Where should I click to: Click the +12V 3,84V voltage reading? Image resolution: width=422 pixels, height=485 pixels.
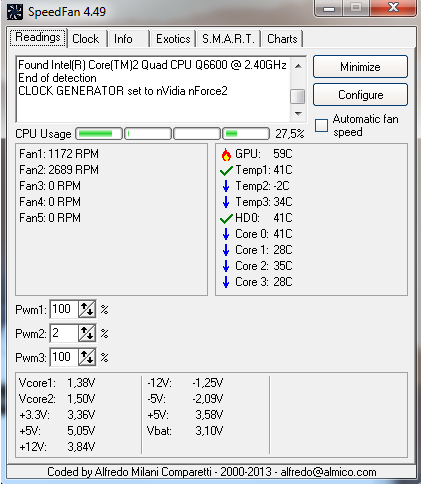[x=57, y=447]
